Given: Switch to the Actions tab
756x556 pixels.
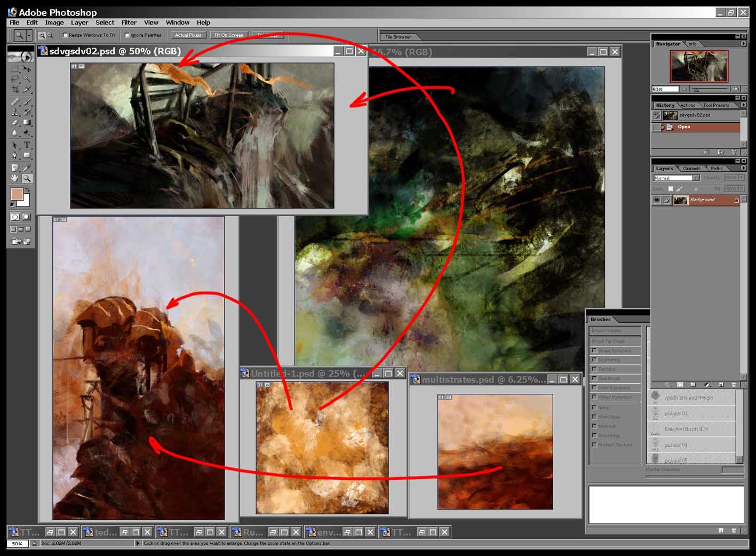Looking at the screenshot, I should click(688, 105).
